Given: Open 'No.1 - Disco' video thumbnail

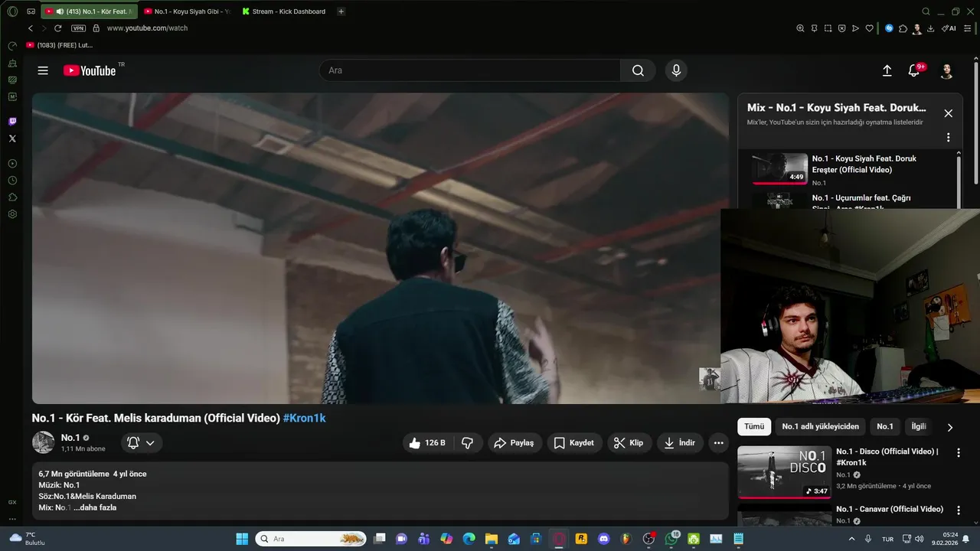Looking at the screenshot, I should point(784,472).
